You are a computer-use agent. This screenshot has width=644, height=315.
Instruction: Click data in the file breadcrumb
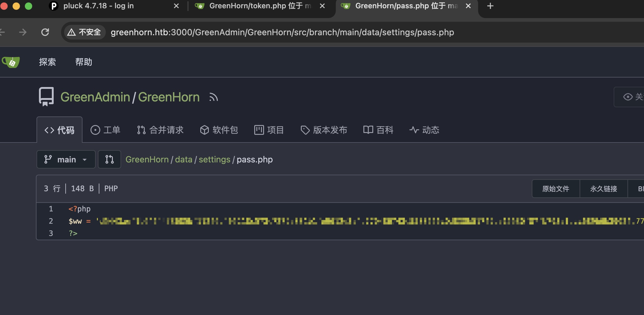(x=183, y=159)
